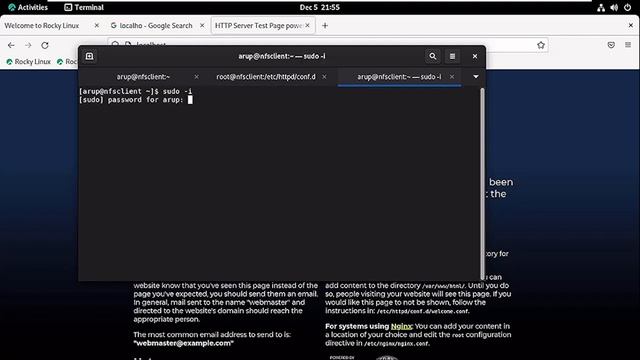Open terminal search
This screenshot has width=640, height=360.
click(x=433, y=56)
